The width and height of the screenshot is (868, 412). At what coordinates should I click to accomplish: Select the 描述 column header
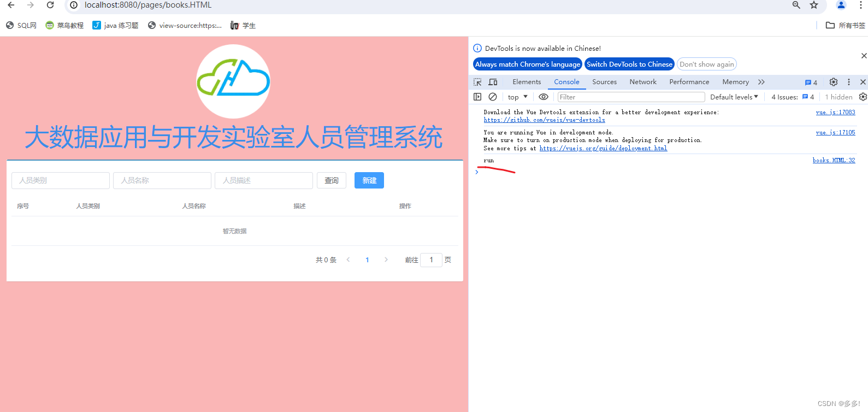click(299, 206)
